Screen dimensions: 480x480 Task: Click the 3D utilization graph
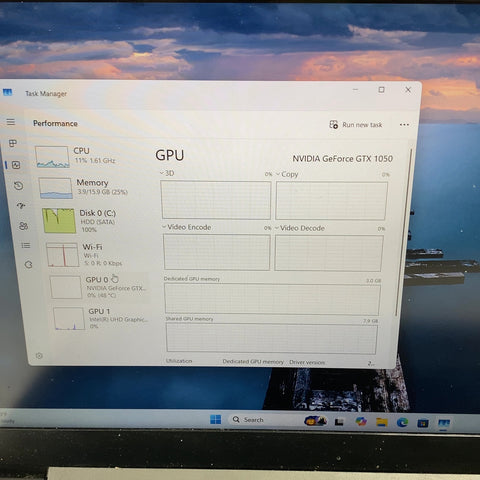tap(216, 200)
